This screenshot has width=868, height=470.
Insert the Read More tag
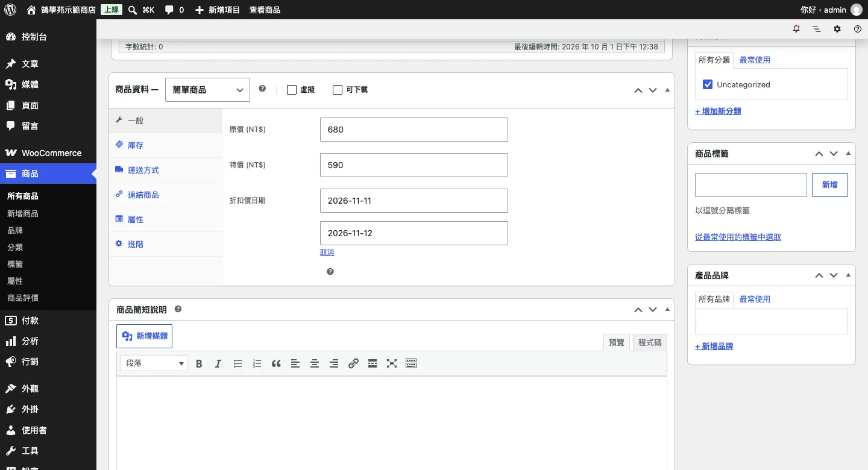[373, 363]
